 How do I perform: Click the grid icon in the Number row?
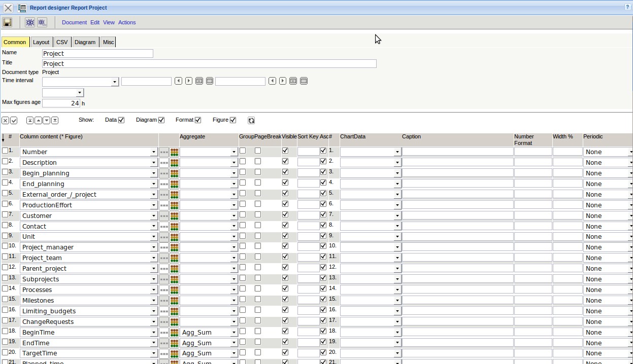click(174, 152)
